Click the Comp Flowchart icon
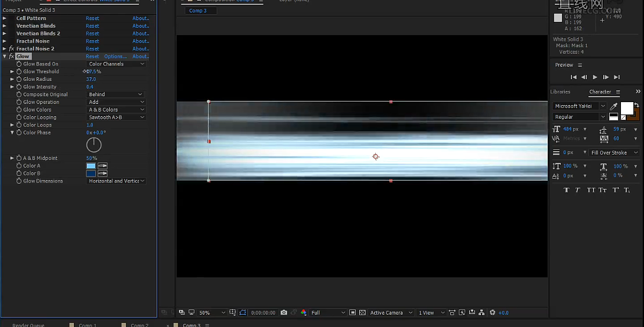 click(x=482, y=313)
